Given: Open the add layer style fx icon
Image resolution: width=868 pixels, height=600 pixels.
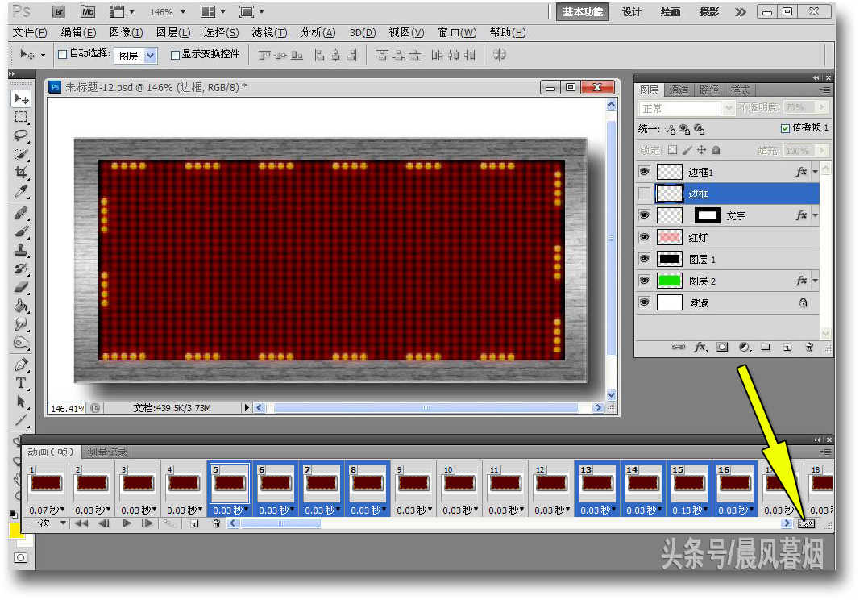Looking at the screenshot, I should click(700, 346).
